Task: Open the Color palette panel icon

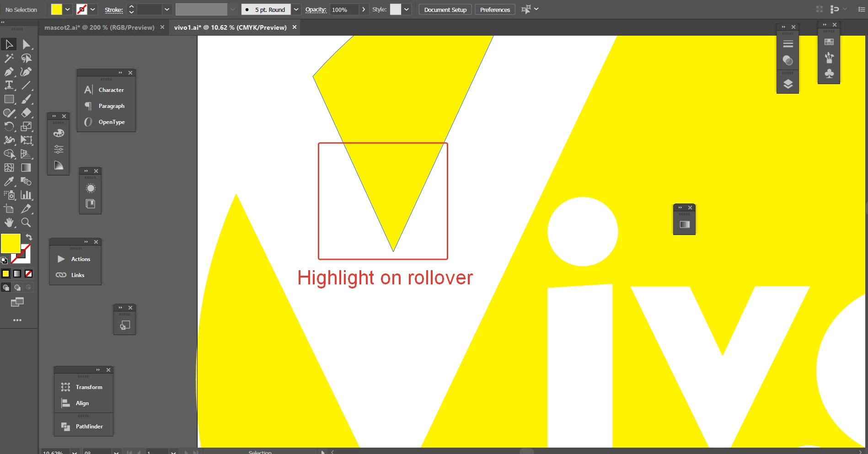Action: (59, 134)
